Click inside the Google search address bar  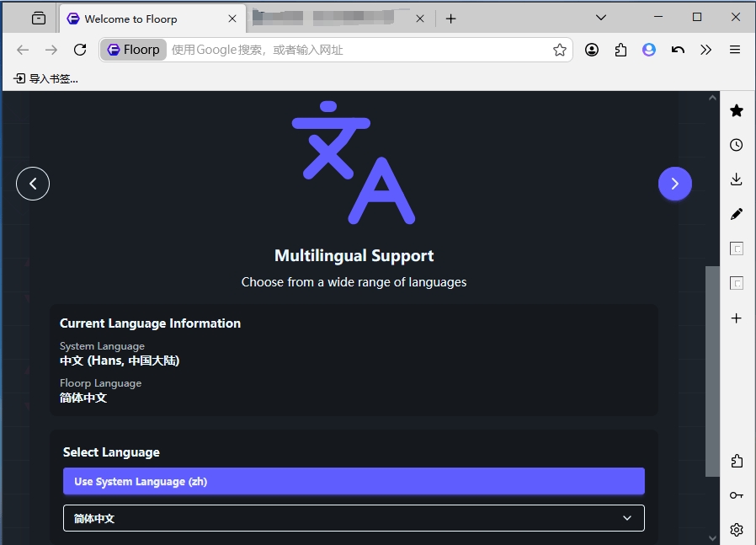tap(337, 50)
